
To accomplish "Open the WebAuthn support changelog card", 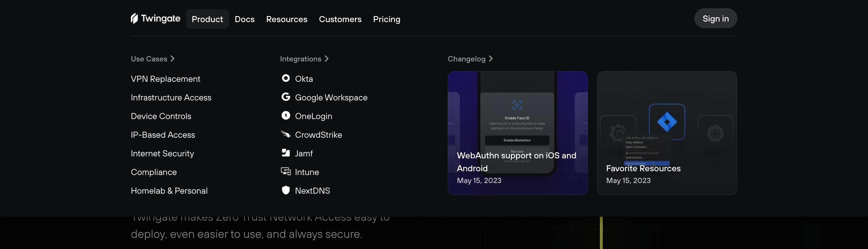I will pyautogui.click(x=518, y=133).
